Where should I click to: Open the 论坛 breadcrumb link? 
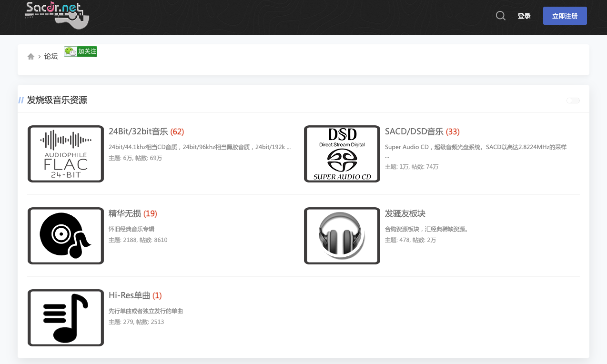point(51,56)
